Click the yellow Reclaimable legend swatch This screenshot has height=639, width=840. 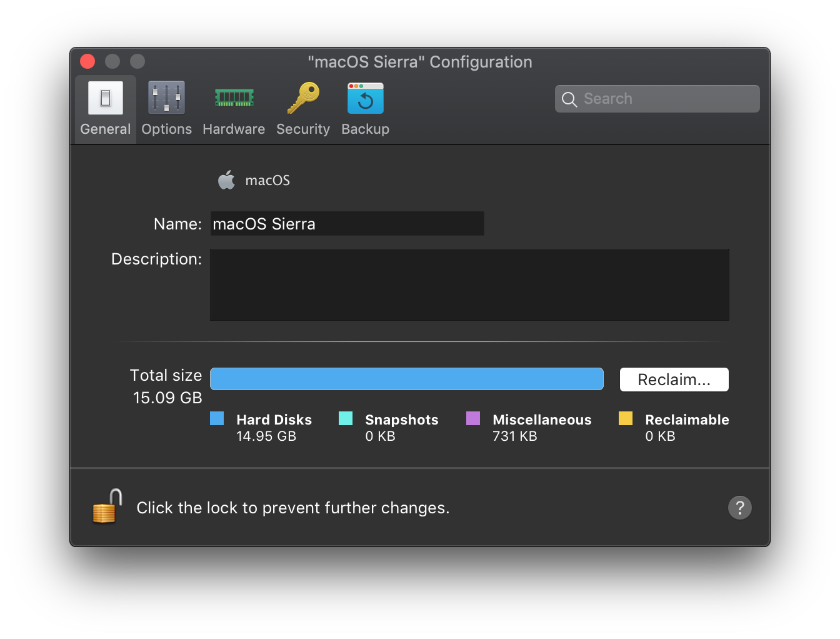[x=626, y=418]
